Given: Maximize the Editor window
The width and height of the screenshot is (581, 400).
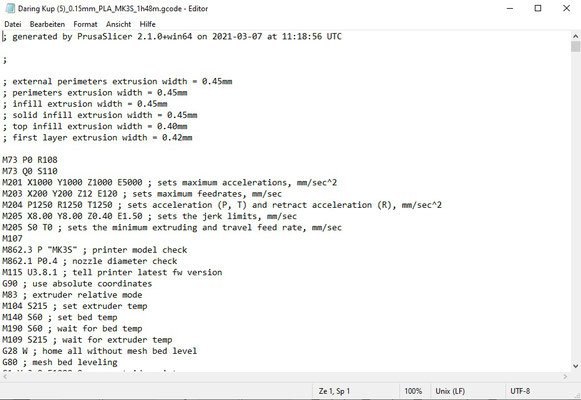Looking at the screenshot, I should (538, 8).
